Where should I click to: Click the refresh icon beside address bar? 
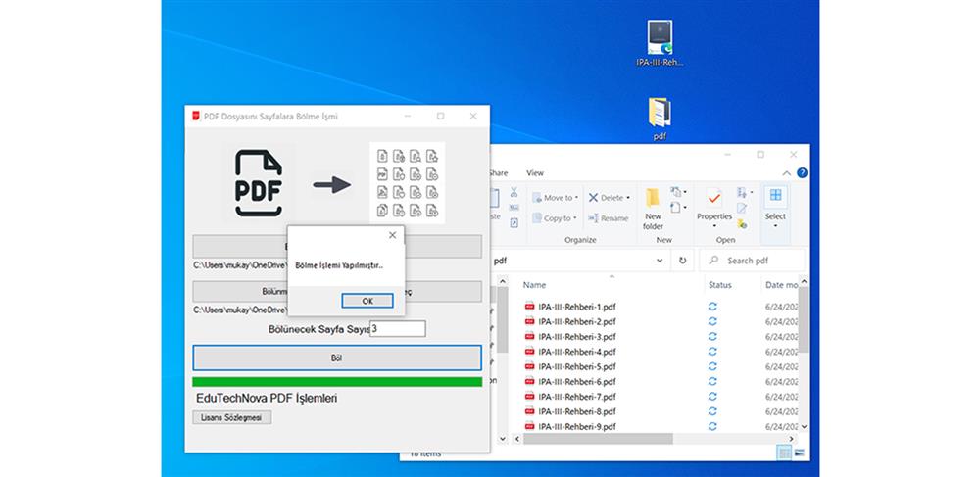[x=683, y=261]
